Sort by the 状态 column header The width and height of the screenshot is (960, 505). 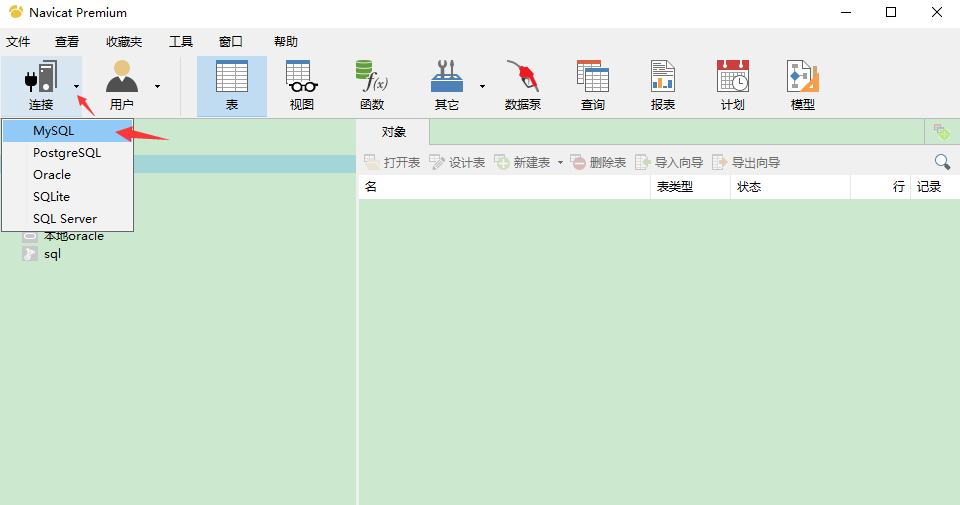[790, 187]
